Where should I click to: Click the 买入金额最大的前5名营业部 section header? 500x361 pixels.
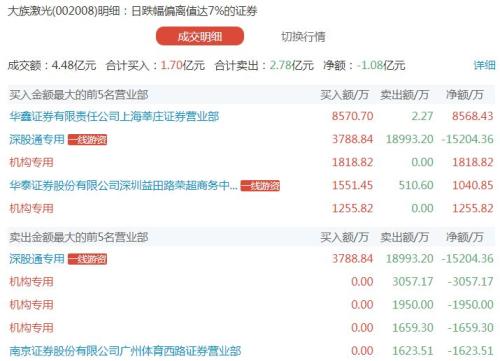tap(79, 95)
